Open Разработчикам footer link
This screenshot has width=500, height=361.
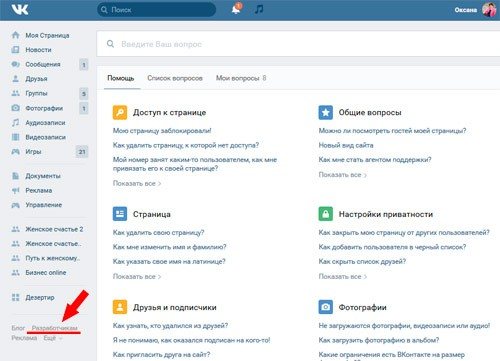click(x=55, y=328)
